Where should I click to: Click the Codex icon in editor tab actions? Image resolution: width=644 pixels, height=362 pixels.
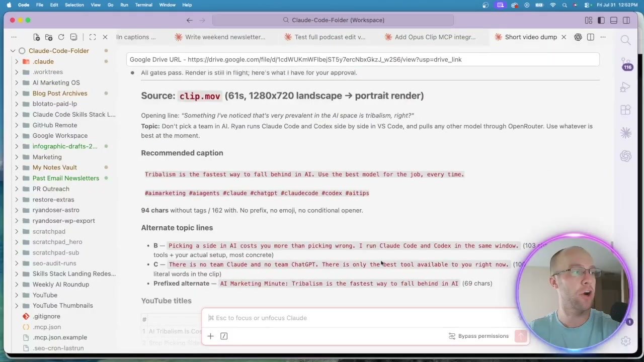(578, 37)
